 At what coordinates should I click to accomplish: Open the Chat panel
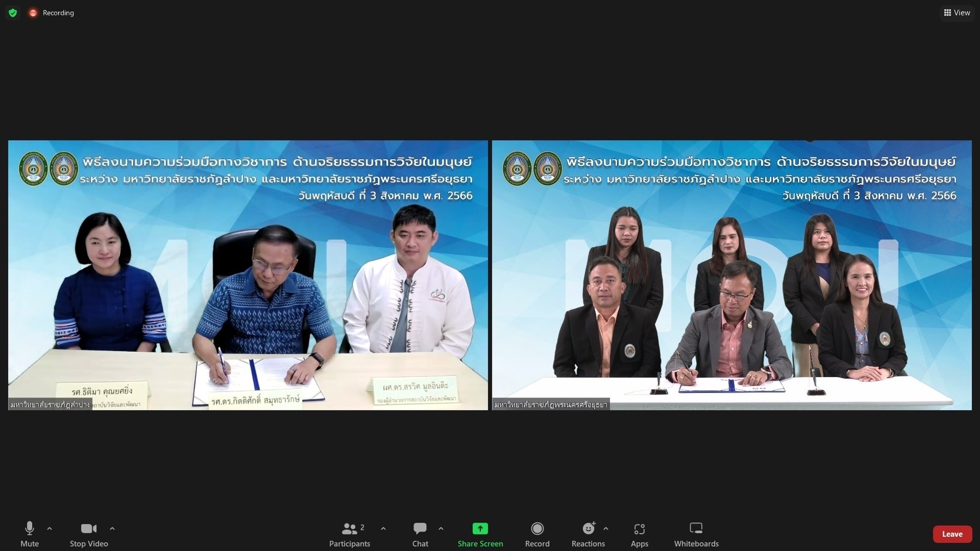pyautogui.click(x=420, y=534)
